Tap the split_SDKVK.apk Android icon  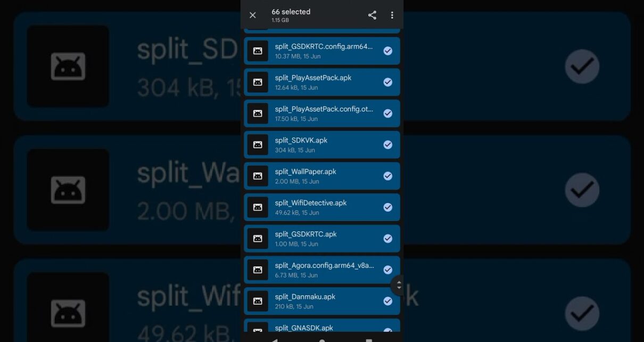point(258,145)
